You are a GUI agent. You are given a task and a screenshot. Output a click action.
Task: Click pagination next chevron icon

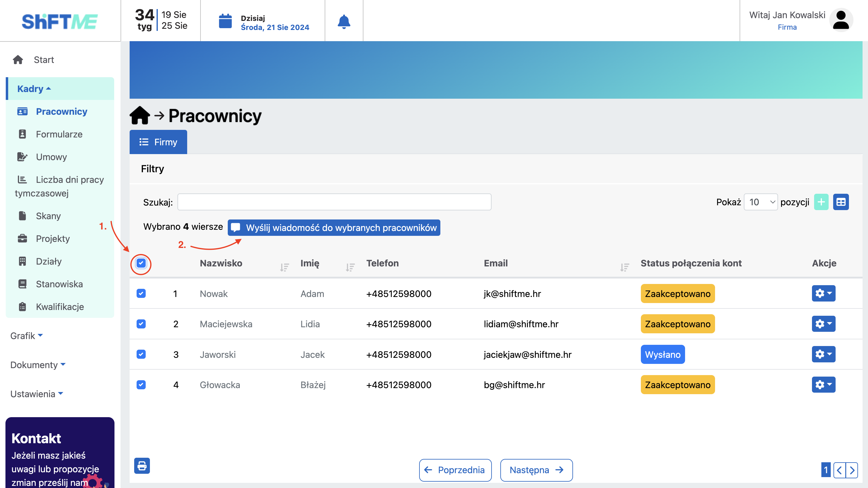click(852, 470)
